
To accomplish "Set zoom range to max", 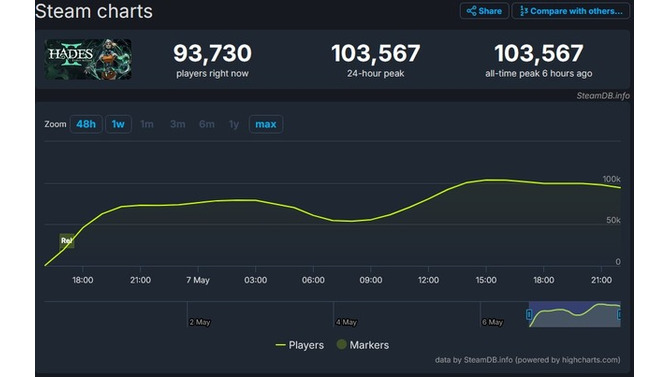I will [x=266, y=124].
